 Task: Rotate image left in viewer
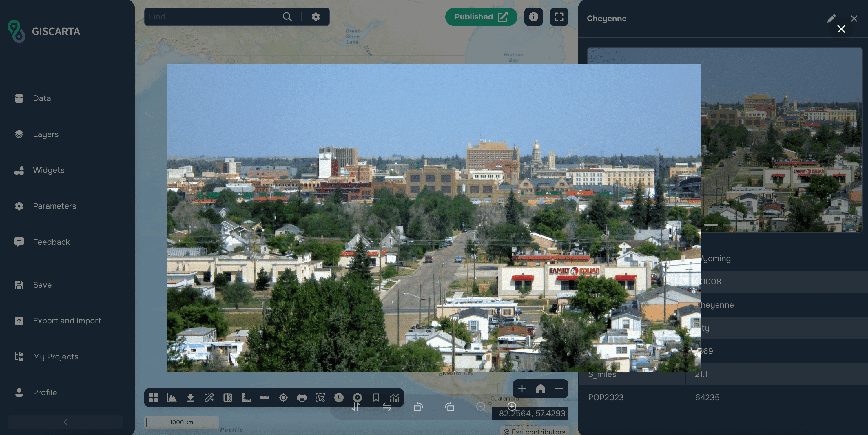[x=418, y=407]
